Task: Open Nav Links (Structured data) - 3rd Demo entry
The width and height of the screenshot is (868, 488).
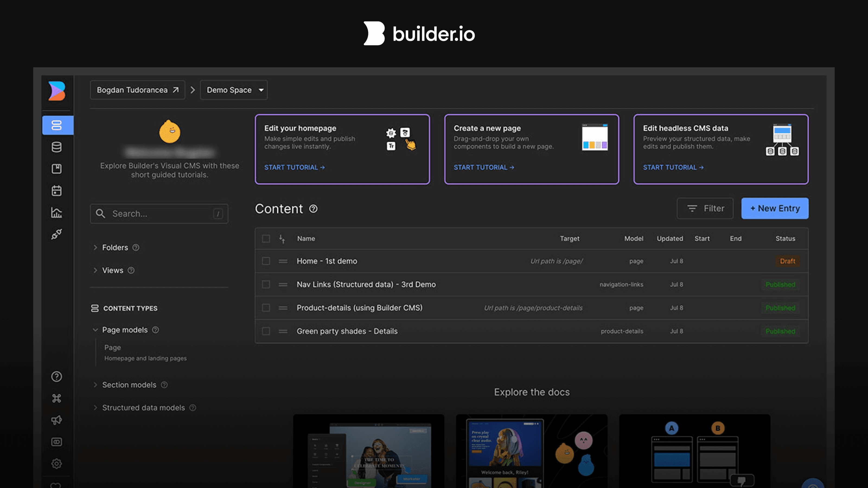Action: [x=366, y=285]
